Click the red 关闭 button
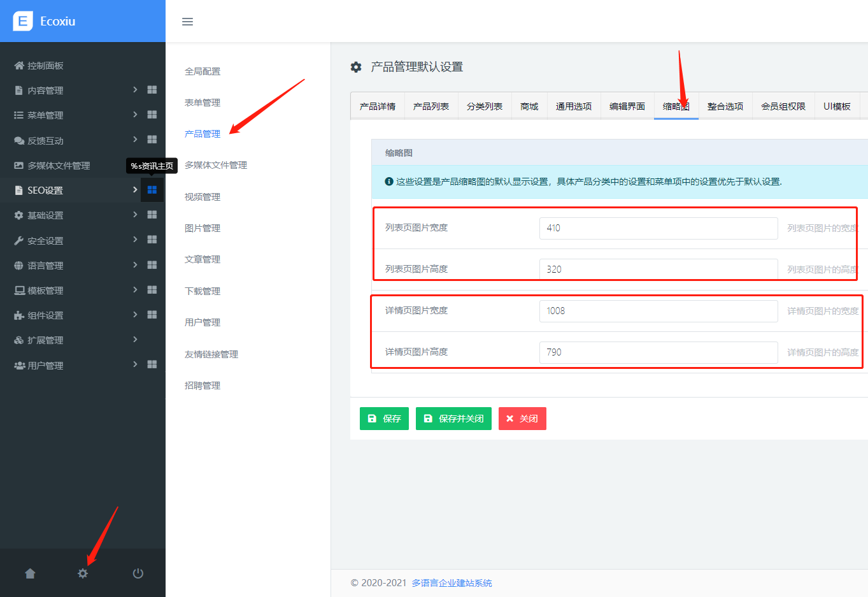Viewport: 868px width, 597px height. [x=522, y=419]
